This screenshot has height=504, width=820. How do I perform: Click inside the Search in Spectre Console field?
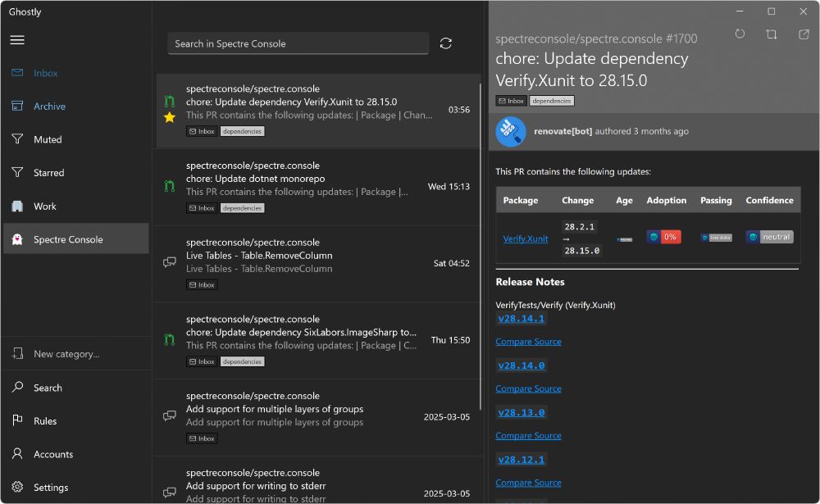[298, 43]
